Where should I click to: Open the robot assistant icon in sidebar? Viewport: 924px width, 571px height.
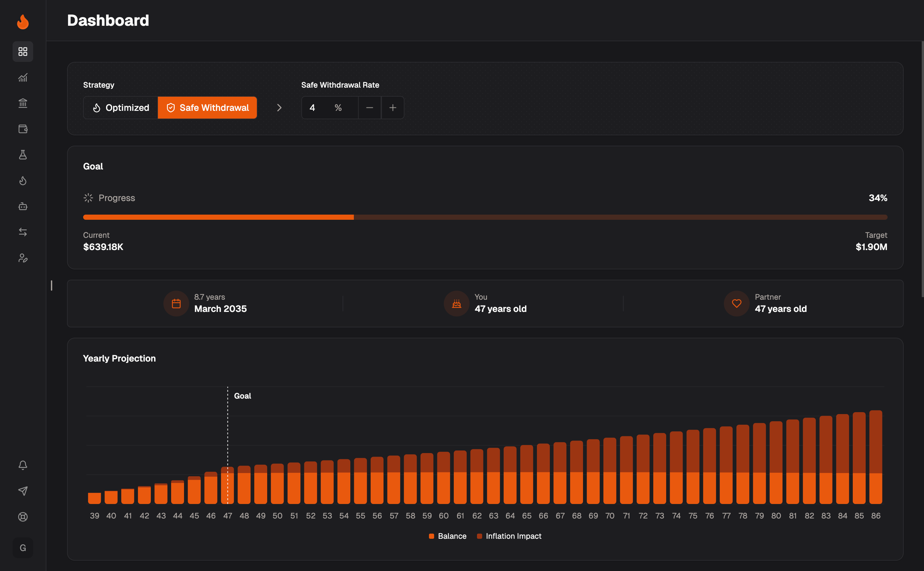pyautogui.click(x=23, y=207)
